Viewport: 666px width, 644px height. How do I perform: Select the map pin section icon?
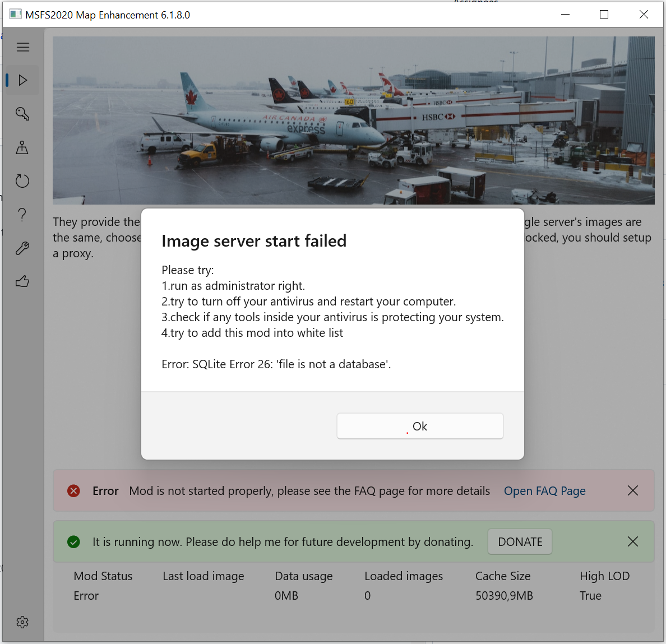pyautogui.click(x=22, y=147)
